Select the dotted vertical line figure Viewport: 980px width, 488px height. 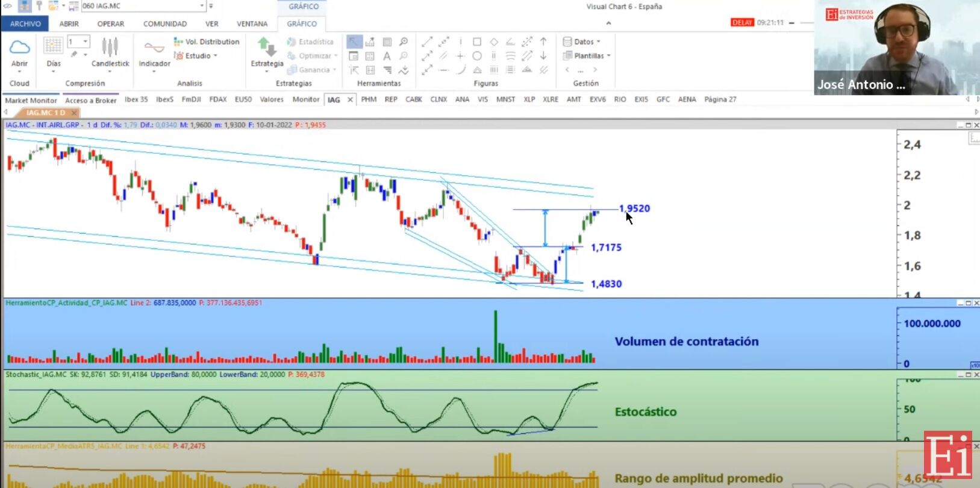460,42
